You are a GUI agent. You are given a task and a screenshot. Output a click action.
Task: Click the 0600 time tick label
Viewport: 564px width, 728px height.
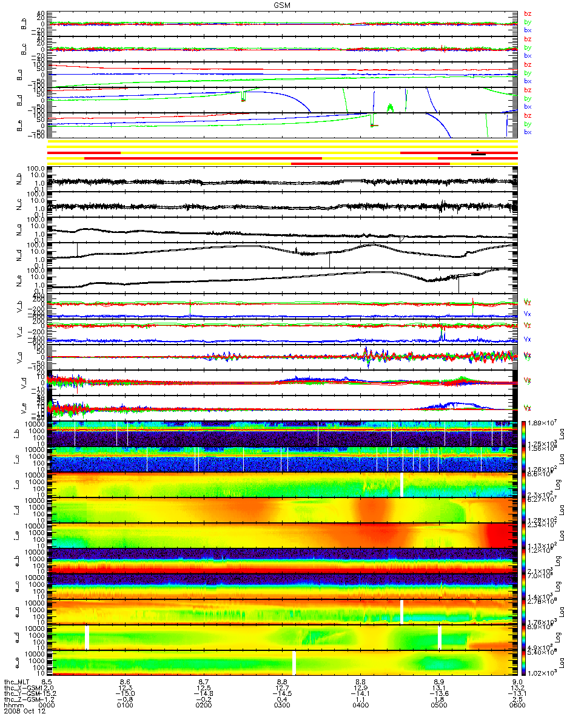coord(517,706)
